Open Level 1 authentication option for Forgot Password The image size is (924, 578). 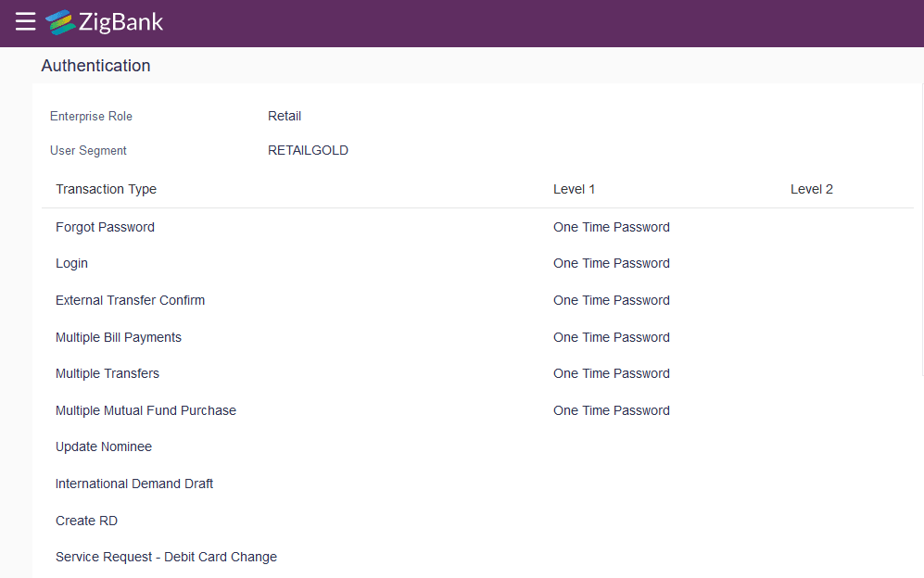611,227
